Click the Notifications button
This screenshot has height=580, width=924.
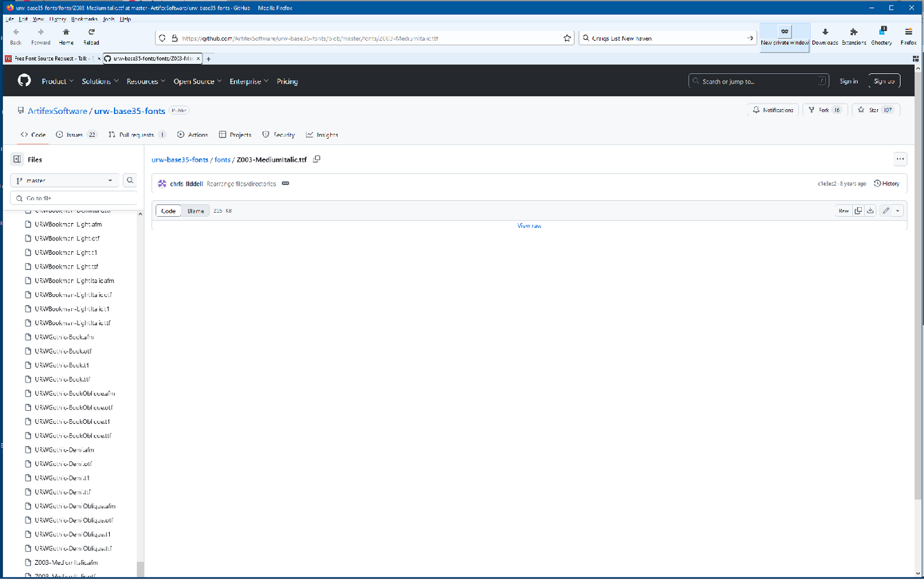[773, 110]
